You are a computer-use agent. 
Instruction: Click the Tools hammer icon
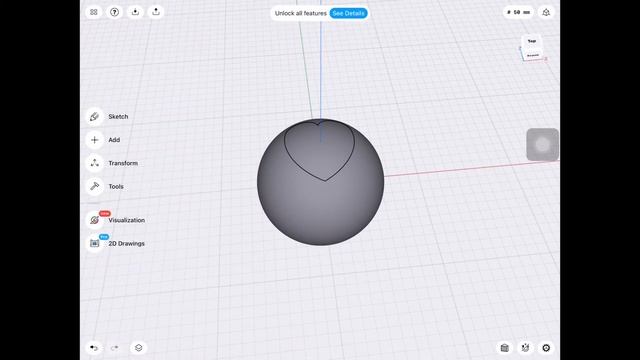point(94,187)
